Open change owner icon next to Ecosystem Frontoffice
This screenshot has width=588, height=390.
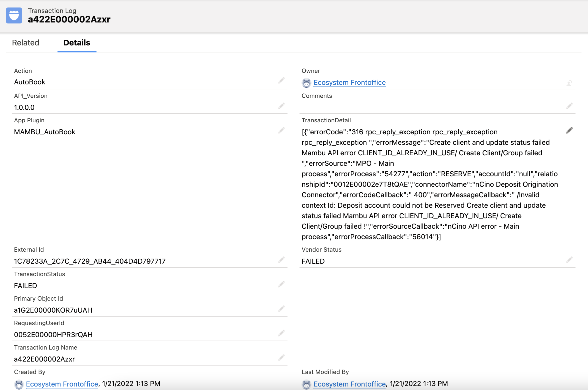click(569, 83)
